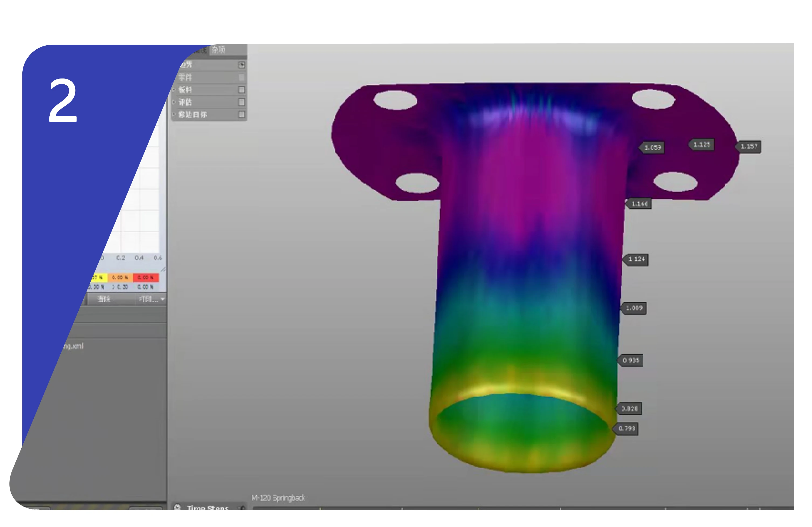Click the ng.xml file entry
The image size is (812, 527).
tap(73, 346)
